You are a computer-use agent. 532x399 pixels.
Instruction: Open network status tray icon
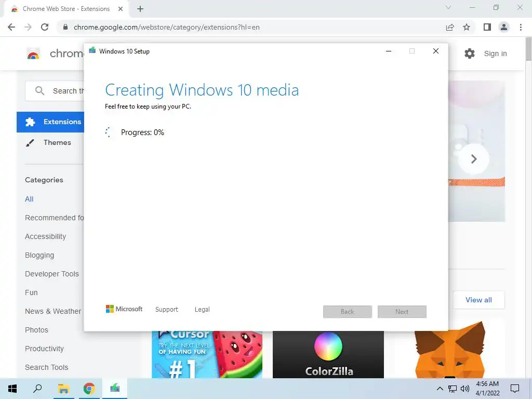(x=453, y=389)
